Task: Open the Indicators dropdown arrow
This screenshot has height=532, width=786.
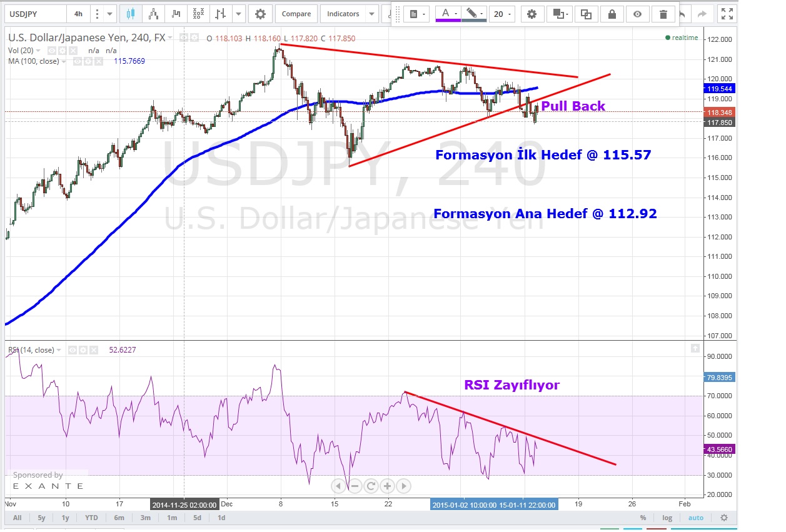Action: [371, 14]
